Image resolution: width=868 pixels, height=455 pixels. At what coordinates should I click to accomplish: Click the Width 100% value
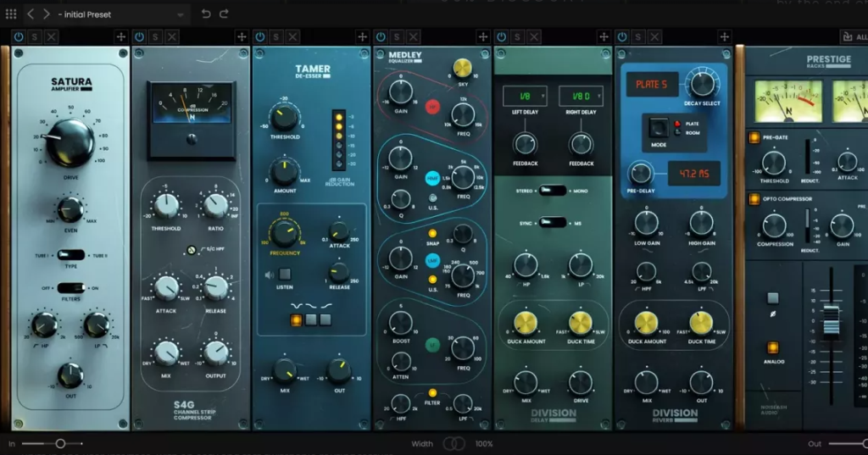tap(484, 443)
